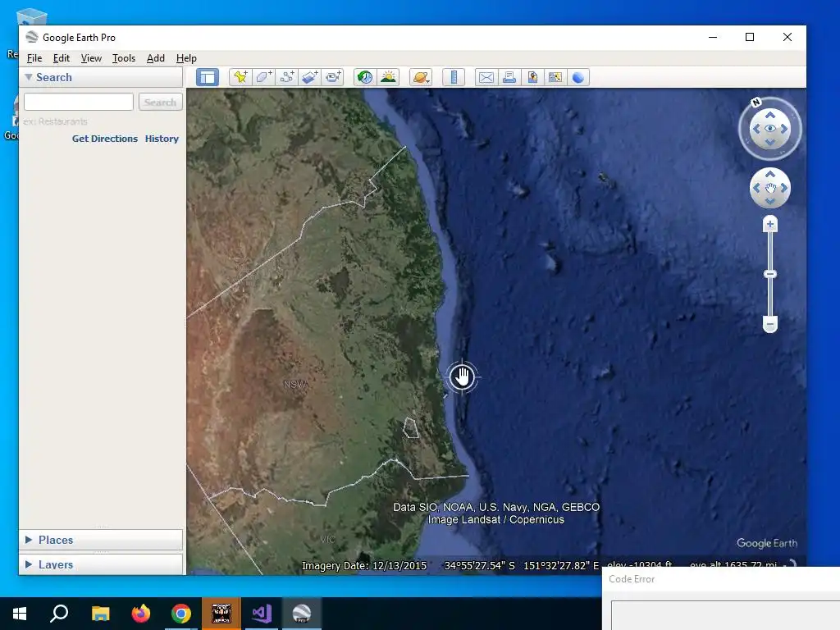This screenshot has height=630, width=840.
Task: Zoom out with the minus button
Action: [769, 324]
